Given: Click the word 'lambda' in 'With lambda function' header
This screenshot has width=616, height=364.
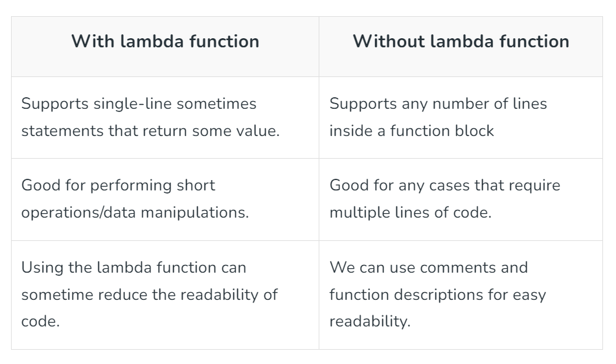Looking at the screenshot, I should coord(152,41).
